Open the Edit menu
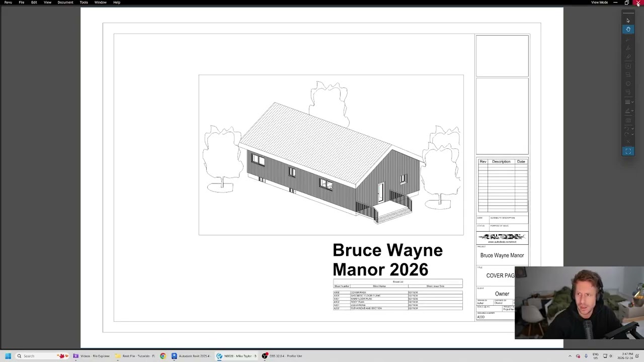Viewport: 644px width, 362px height. pos(34,3)
